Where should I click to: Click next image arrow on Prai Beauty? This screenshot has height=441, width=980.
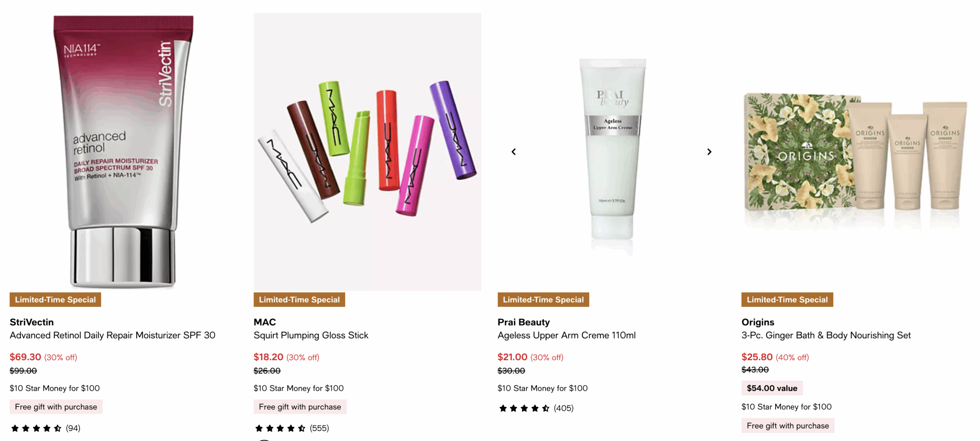[709, 152]
